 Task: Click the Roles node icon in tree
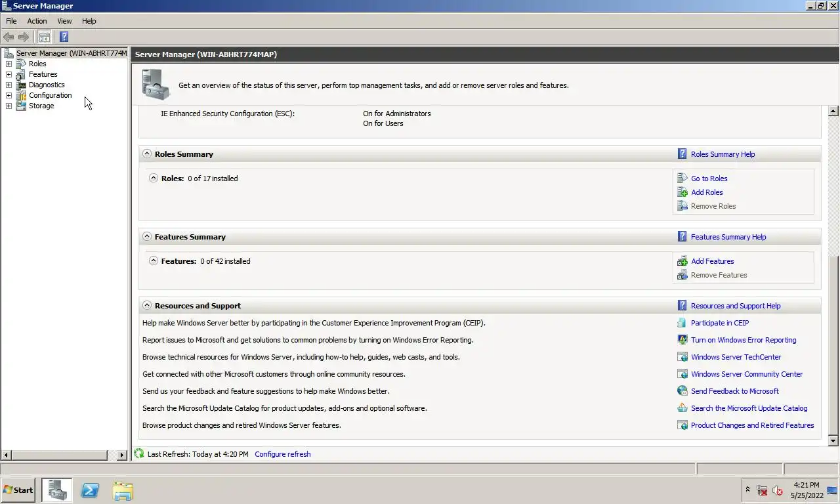pos(21,64)
